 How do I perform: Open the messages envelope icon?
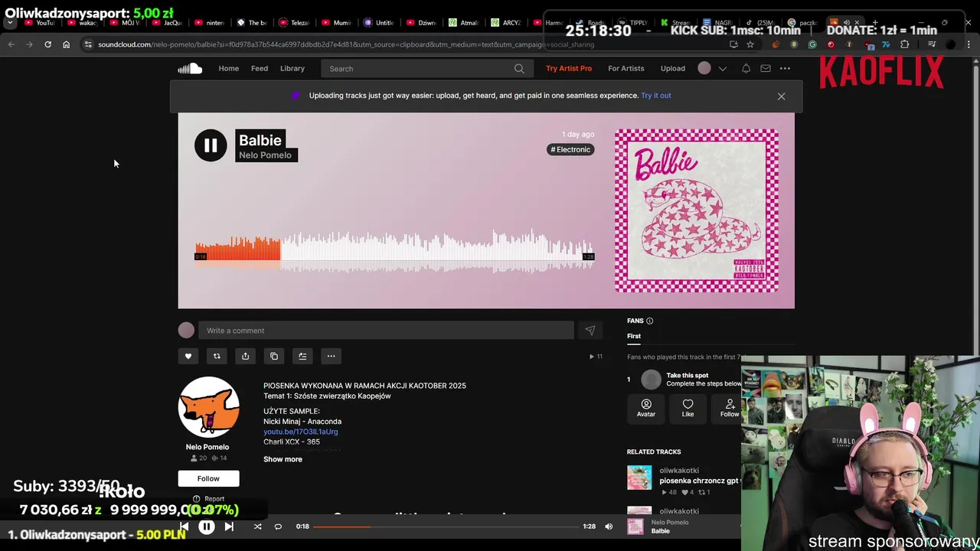(x=765, y=69)
